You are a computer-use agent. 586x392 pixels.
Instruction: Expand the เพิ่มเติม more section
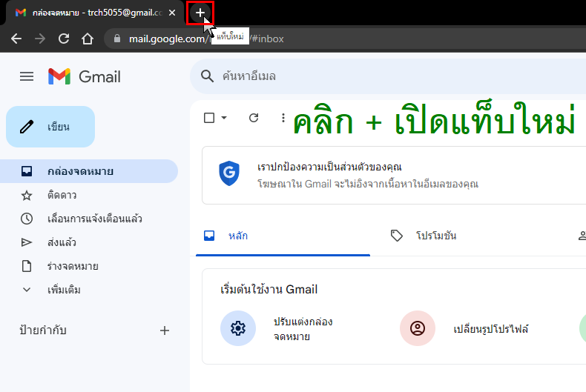(x=88, y=290)
